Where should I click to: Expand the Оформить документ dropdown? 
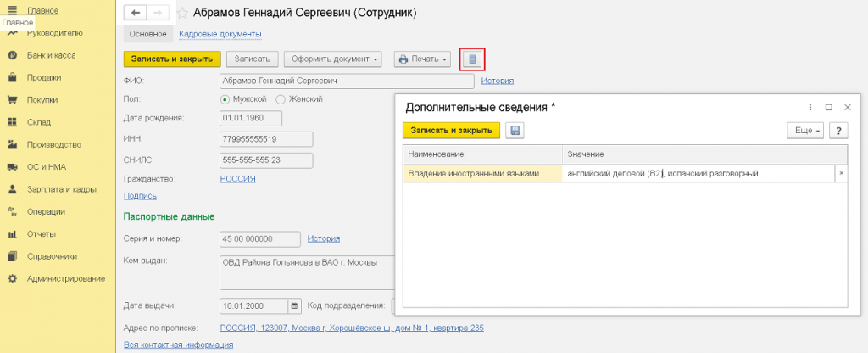click(333, 59)
